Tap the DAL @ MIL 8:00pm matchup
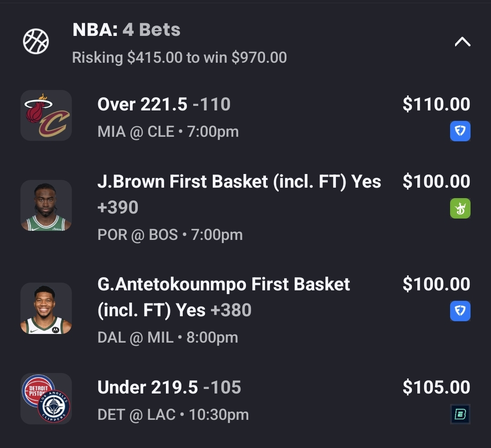This screenshot has width=491, height=448. 168,338
